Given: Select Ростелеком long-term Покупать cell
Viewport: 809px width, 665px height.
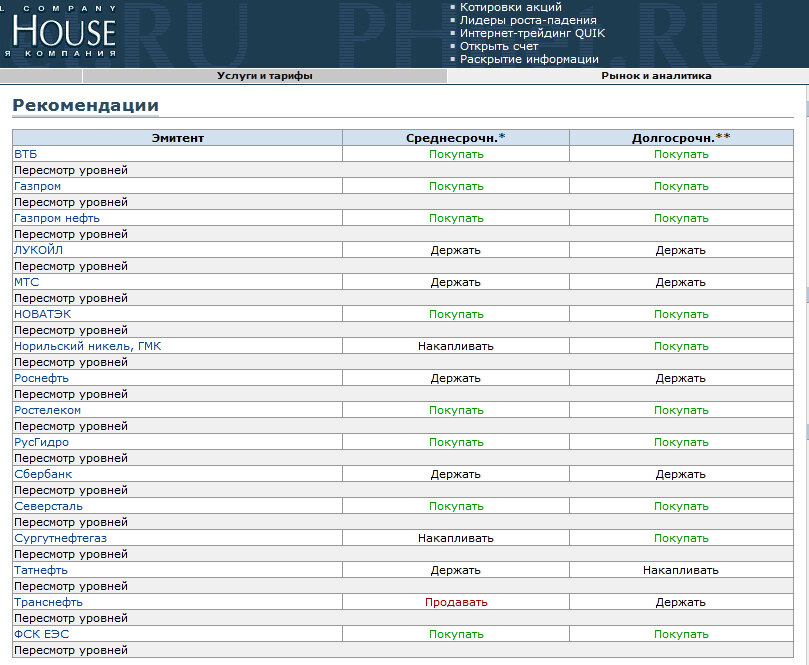Looking at the screenshot, I should (681, 410).
